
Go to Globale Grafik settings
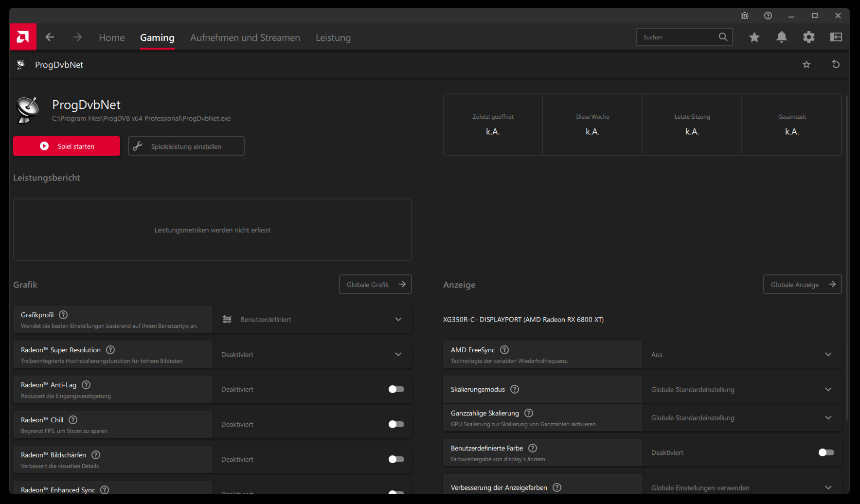(376, 284)
